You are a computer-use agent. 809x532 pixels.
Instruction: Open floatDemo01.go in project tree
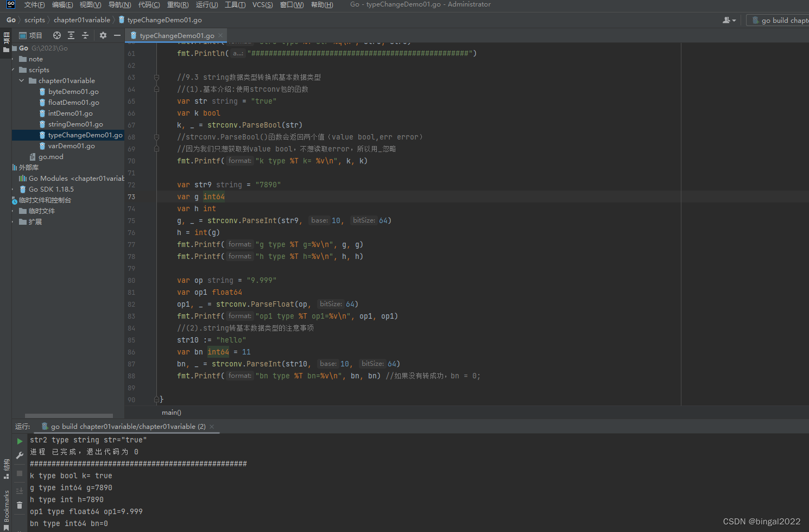pyautogui.click(x=73, y=103)
